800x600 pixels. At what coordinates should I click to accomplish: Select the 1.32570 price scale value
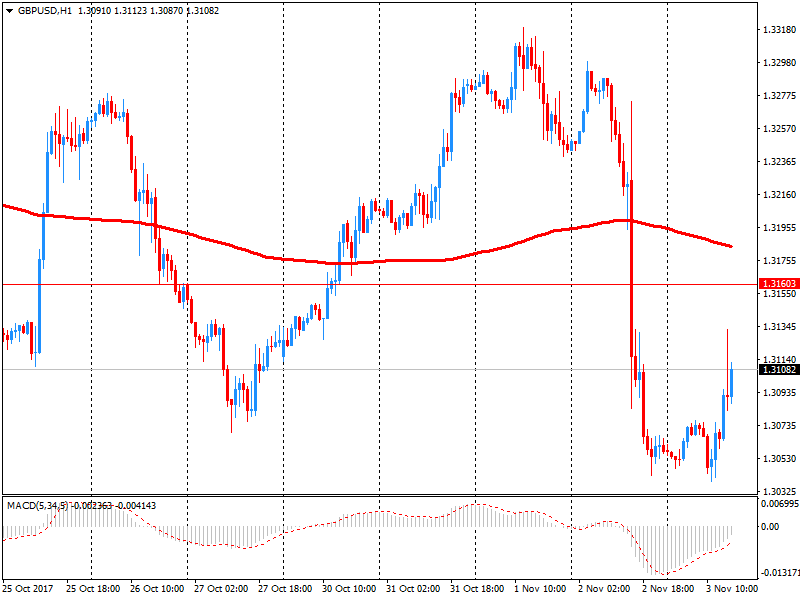(779, 129)
